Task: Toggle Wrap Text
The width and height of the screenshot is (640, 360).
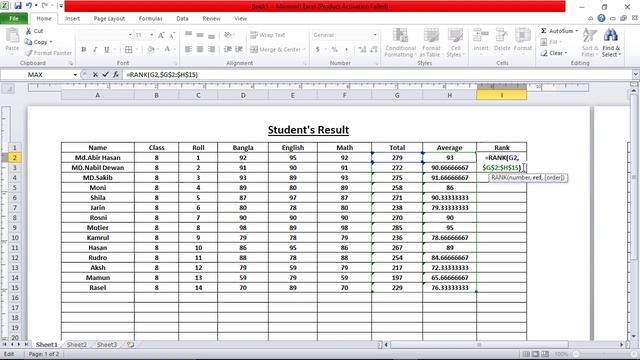Action: (x=267, y=35)
